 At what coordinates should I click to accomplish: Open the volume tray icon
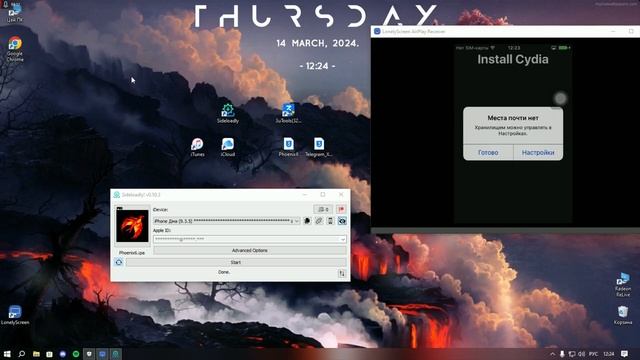(x=582, y=354)
